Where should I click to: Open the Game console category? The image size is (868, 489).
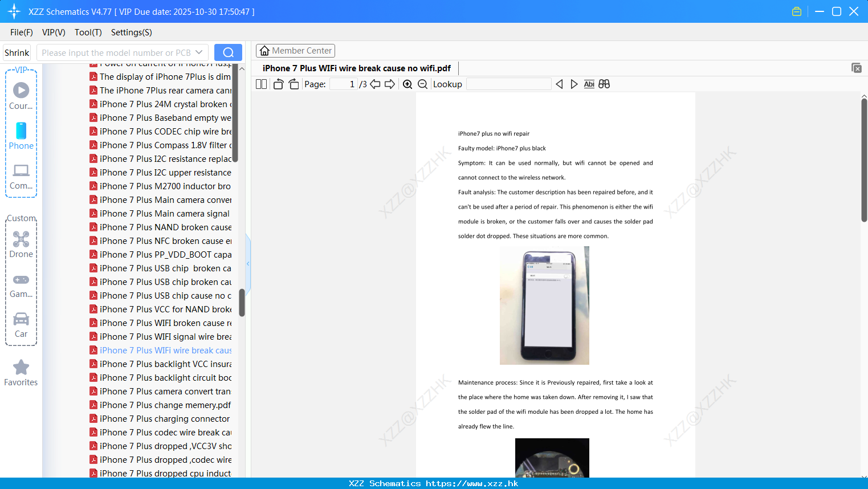[x=21, y=286]
